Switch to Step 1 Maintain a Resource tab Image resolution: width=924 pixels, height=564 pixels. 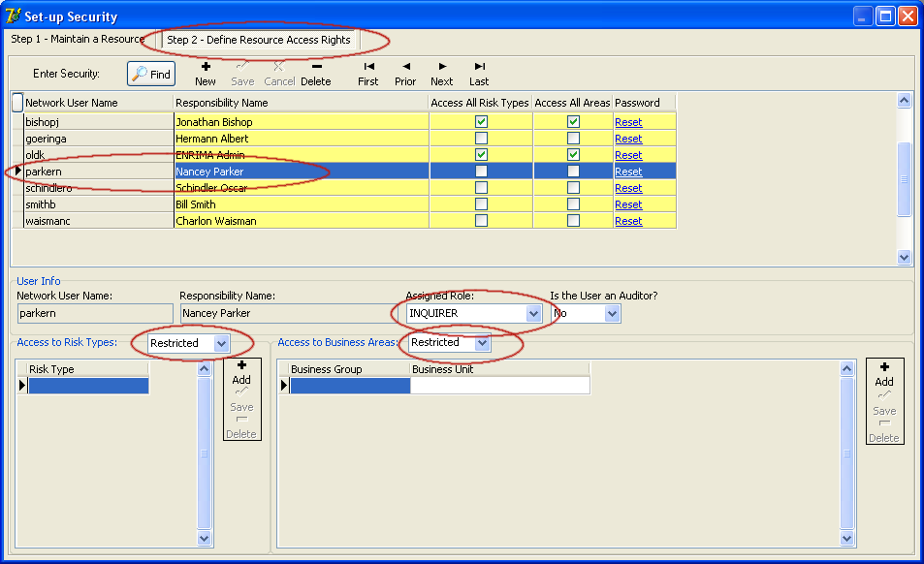(77, 40)
